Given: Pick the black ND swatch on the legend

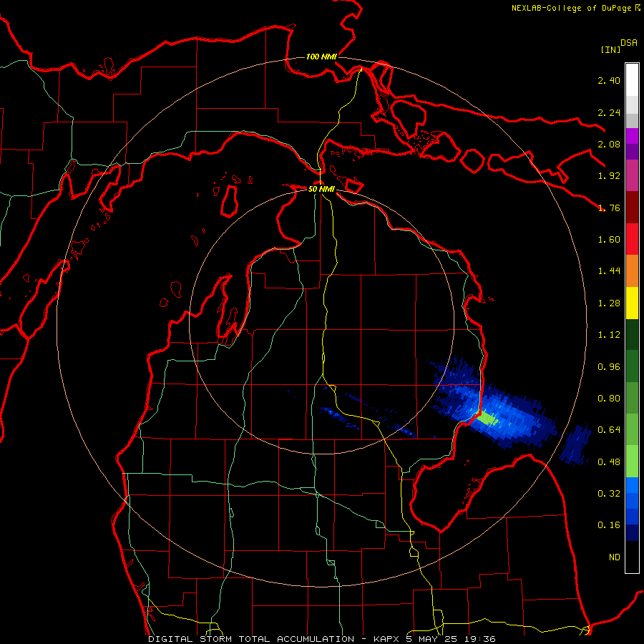Looking at the screenshot, I should pos(632,557).
